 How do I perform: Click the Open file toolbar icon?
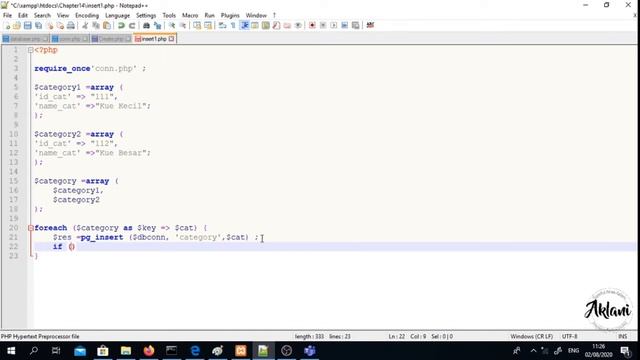(x=17, y=26)
